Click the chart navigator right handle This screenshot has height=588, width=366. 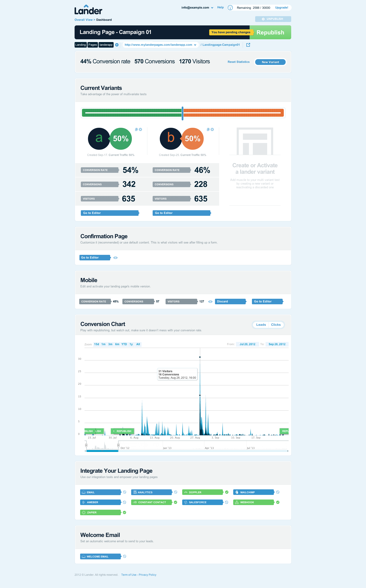point(118,445)
